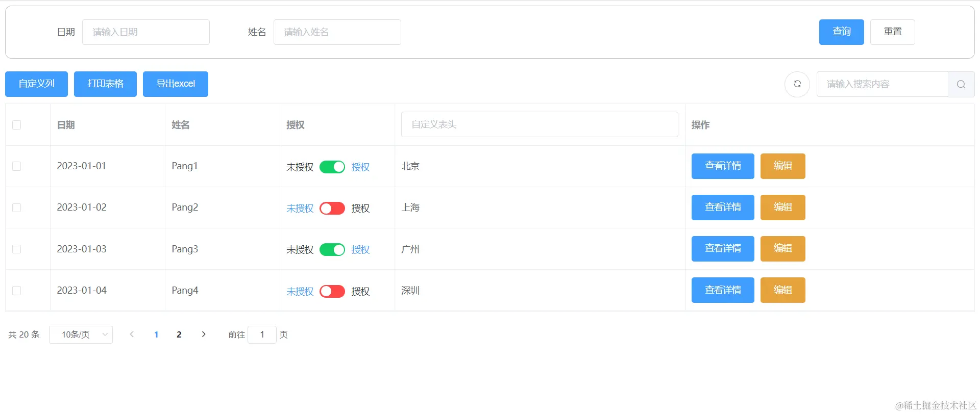Focus the 请输入日期 date input

(x=146, y=32)
